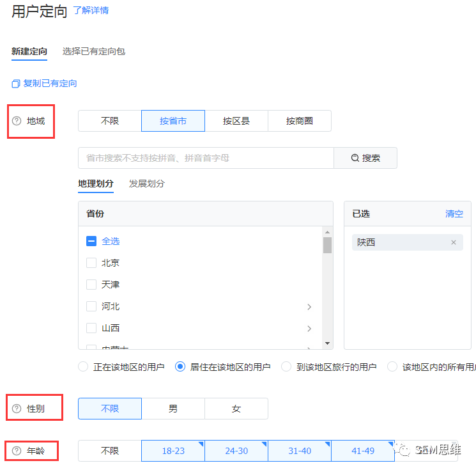Viewport: 476px width, 470px height.
Task: Choose 按区县 region mode
Action: (236, 121)
